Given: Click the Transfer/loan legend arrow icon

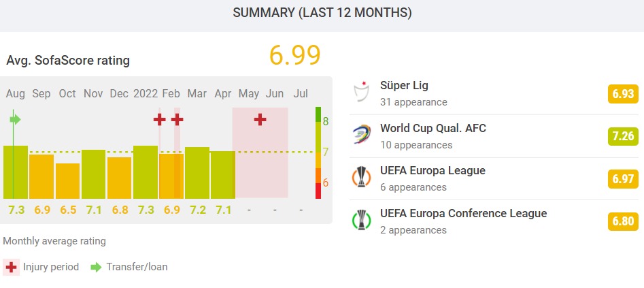Looking at the screenshot, I should pyautogui.click(x=96, y=267).
